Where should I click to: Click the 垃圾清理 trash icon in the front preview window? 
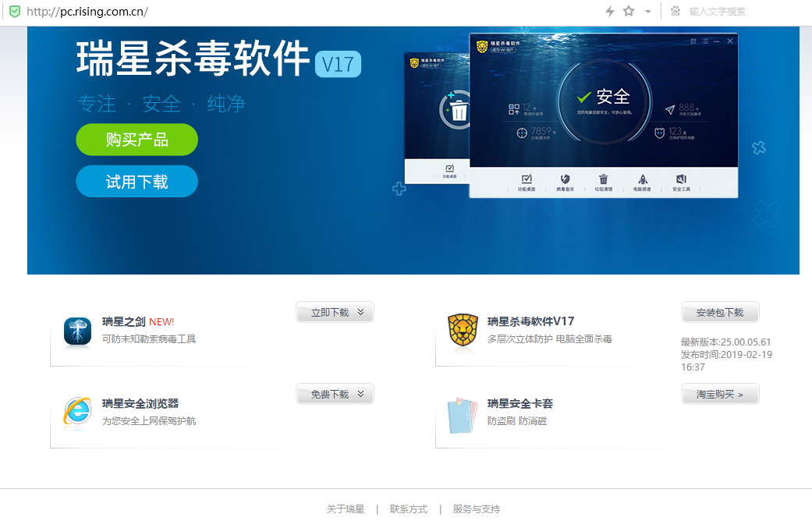[x=603, y=179]
